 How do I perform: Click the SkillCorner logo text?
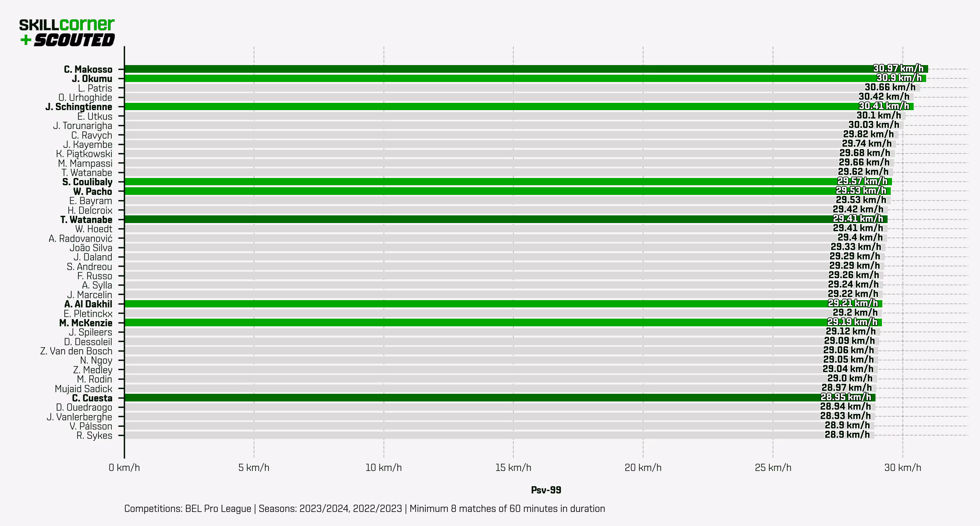click(67, 25)
